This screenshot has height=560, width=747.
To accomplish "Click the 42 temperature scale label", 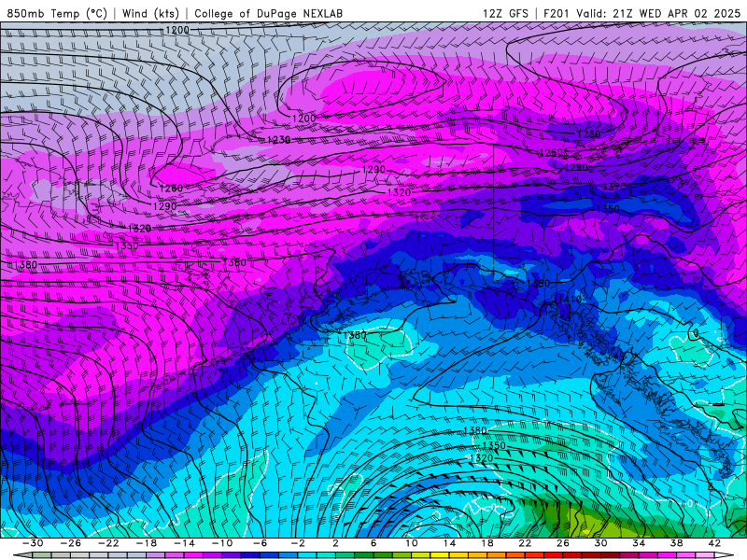I will (714, 543).
